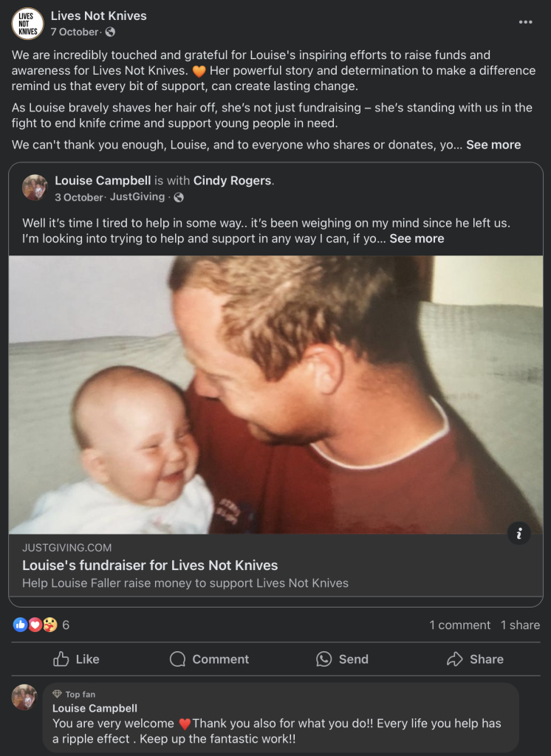Screen dimensions: 551x756
Task: Click the Lives Not Knives profile logo
Action: click(27, 23)
